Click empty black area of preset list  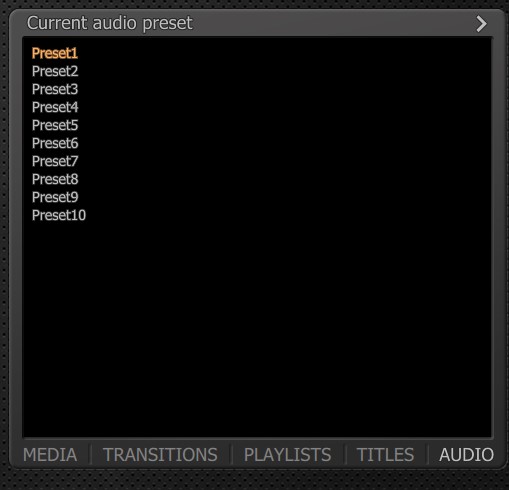click(x=257, y=327)
